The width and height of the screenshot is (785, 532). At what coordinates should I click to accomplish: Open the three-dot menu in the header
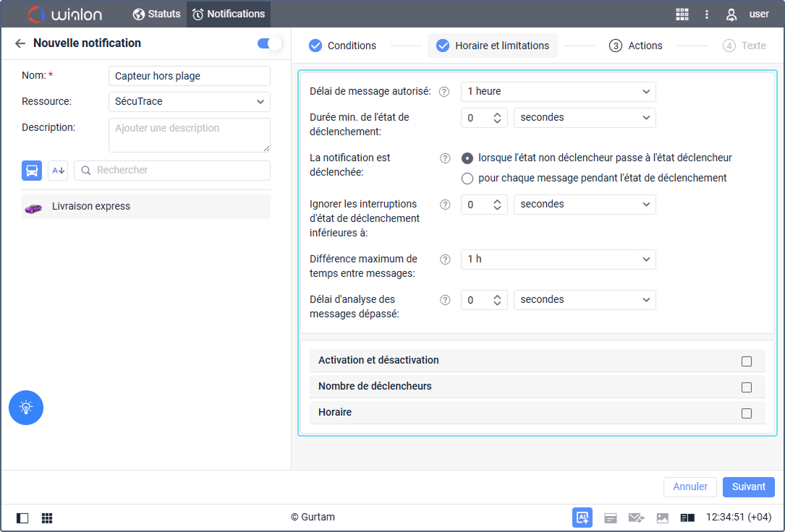(707, 14)
